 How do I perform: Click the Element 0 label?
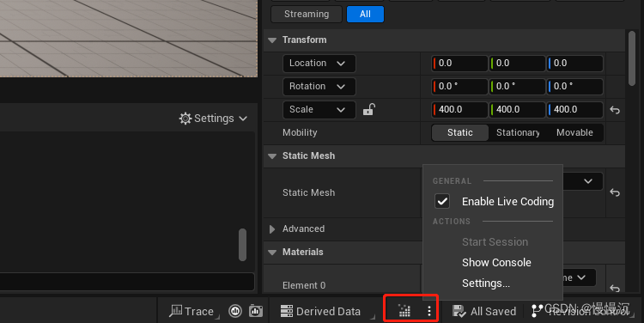(304, 285)
